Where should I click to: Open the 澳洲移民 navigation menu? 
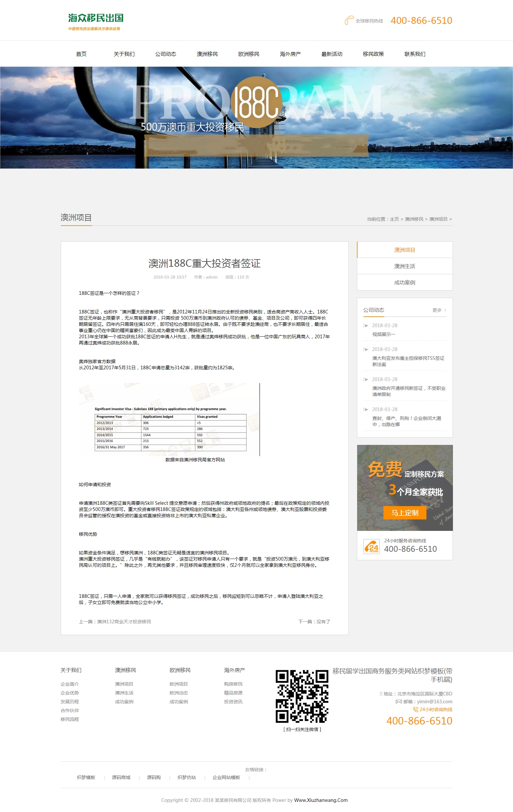[207, 54]
